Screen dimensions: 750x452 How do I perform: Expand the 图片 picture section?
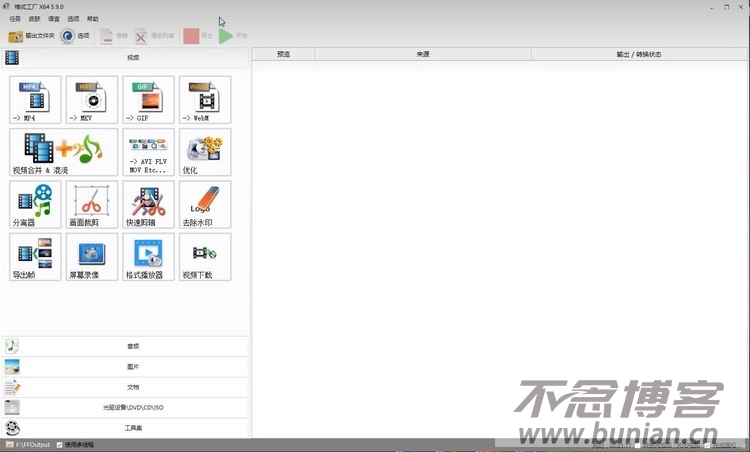pyautogui.click(x=133, y=367)
